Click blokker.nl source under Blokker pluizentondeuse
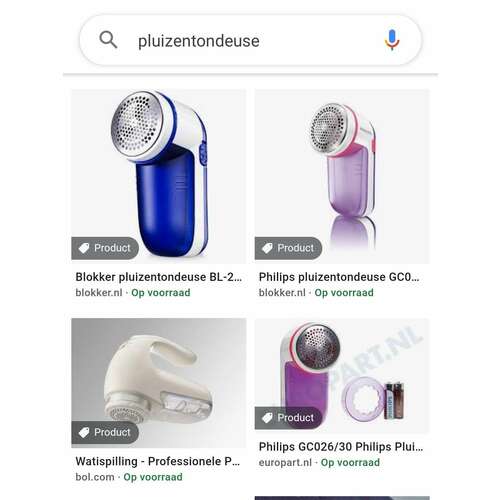Screen dimensions: 500x500 pos(99,293)
